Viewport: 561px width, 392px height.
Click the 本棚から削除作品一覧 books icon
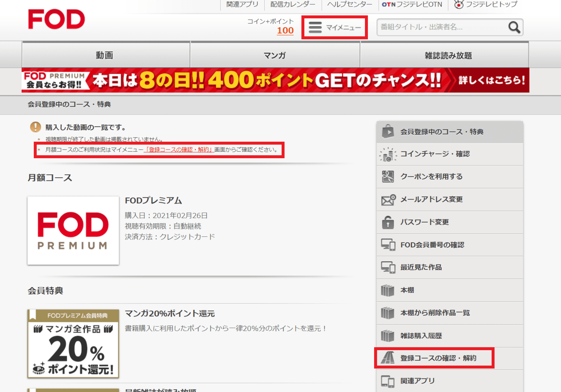pyautogui.click(x=388, y=313)
